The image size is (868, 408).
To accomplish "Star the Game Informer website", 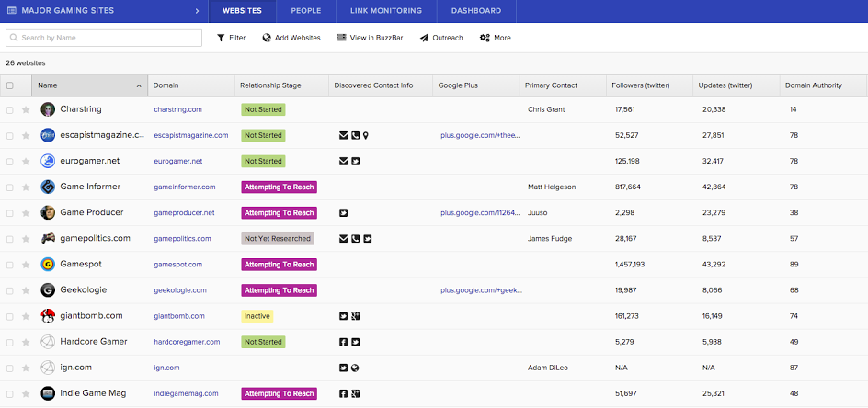I will [26, 187].
